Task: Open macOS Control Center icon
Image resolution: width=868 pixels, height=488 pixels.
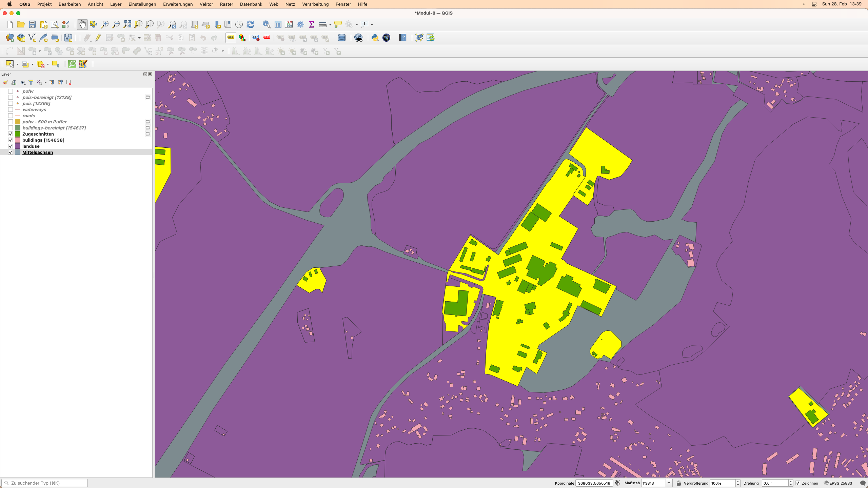Action: tap(814, 4)
